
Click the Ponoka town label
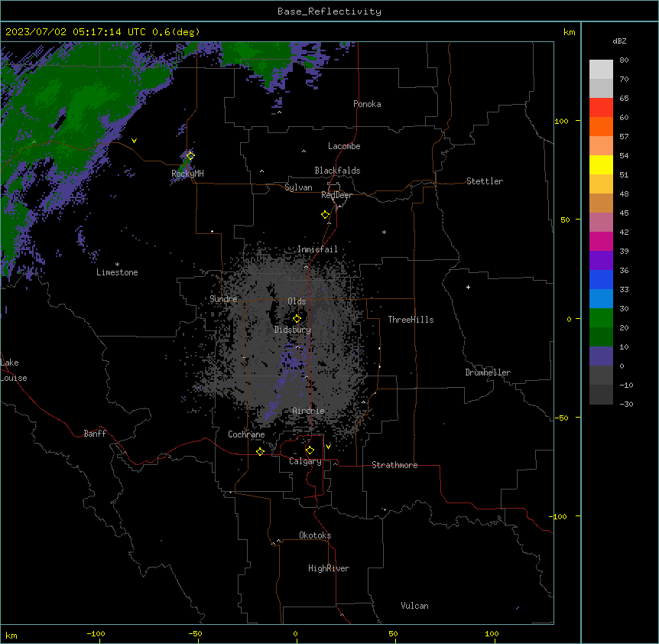pos(367,104)
